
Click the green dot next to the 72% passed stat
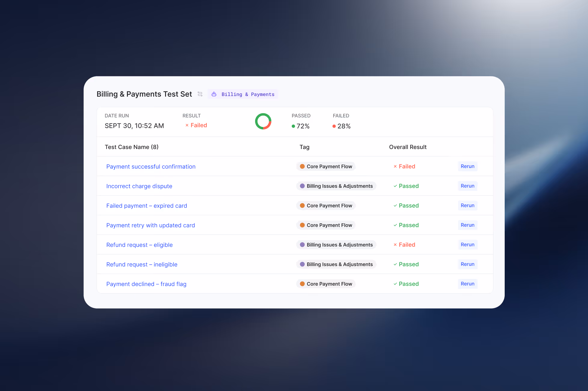click(293, 126)
